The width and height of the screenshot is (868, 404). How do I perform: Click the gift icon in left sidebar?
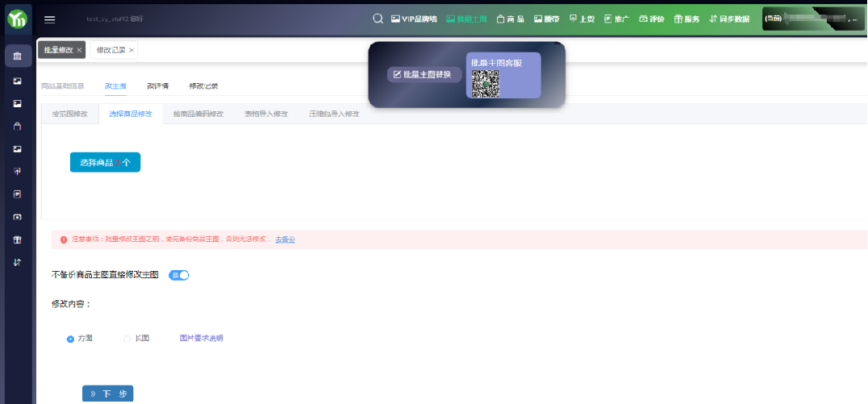point(18,239)
